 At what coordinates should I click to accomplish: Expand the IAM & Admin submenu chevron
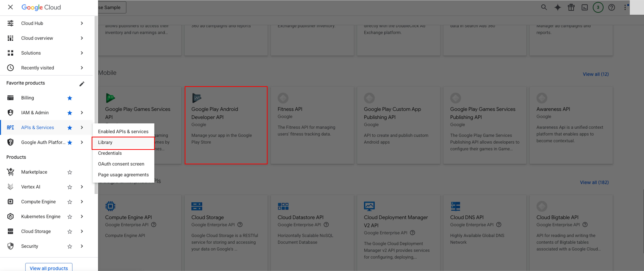82,112
